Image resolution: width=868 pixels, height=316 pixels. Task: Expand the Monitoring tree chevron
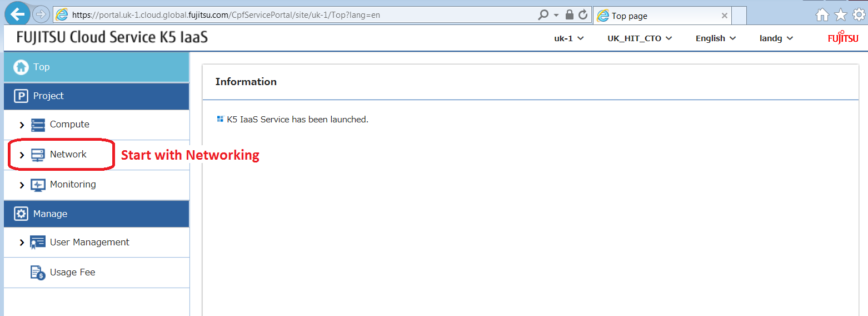click(22, 185)
